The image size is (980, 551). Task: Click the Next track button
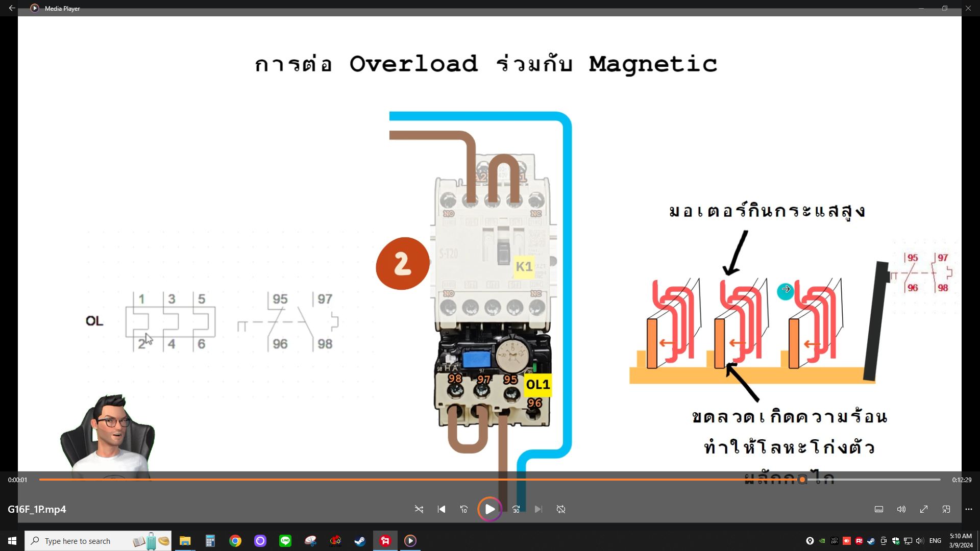click(538, 509)
